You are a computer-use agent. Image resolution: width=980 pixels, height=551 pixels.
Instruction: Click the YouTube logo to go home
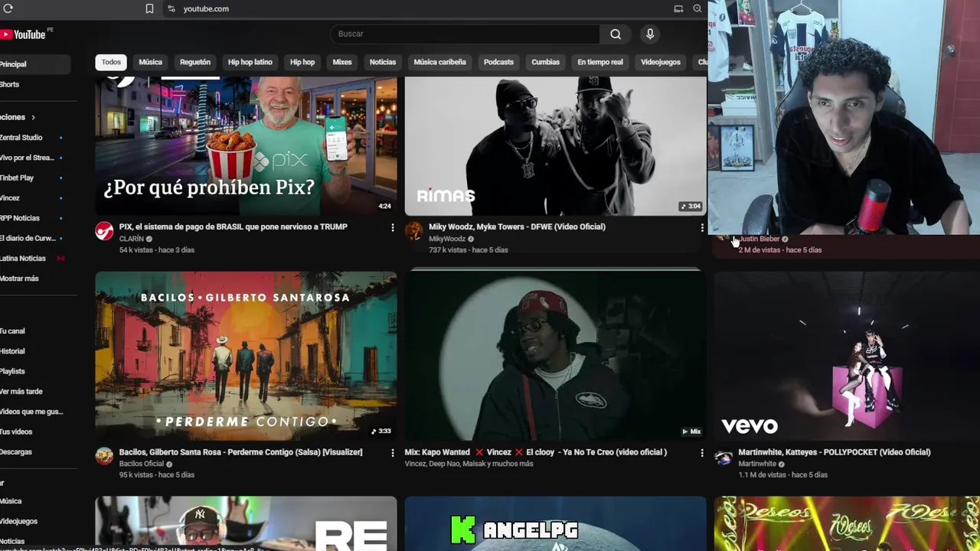[23, 34]
